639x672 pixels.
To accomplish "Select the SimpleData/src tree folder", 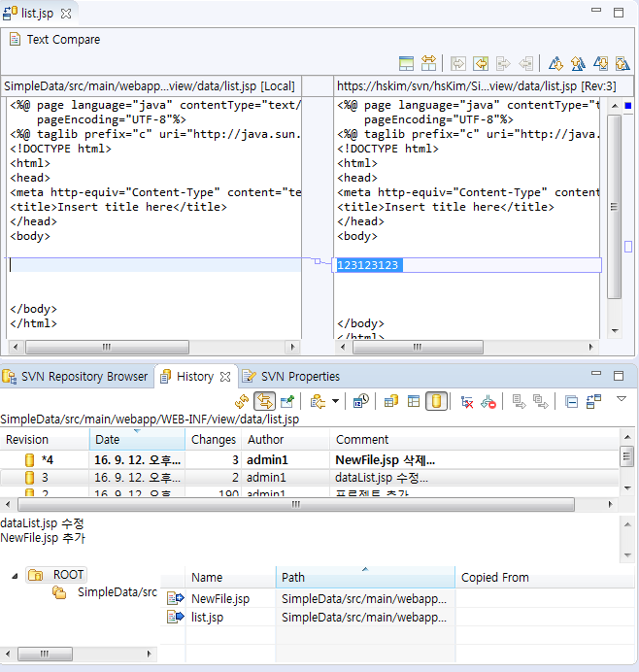I will (x=105, y=592).
